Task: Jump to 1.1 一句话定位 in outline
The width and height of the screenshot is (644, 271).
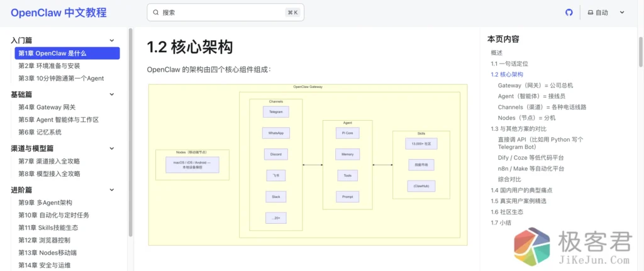Action: coord(509,64)
